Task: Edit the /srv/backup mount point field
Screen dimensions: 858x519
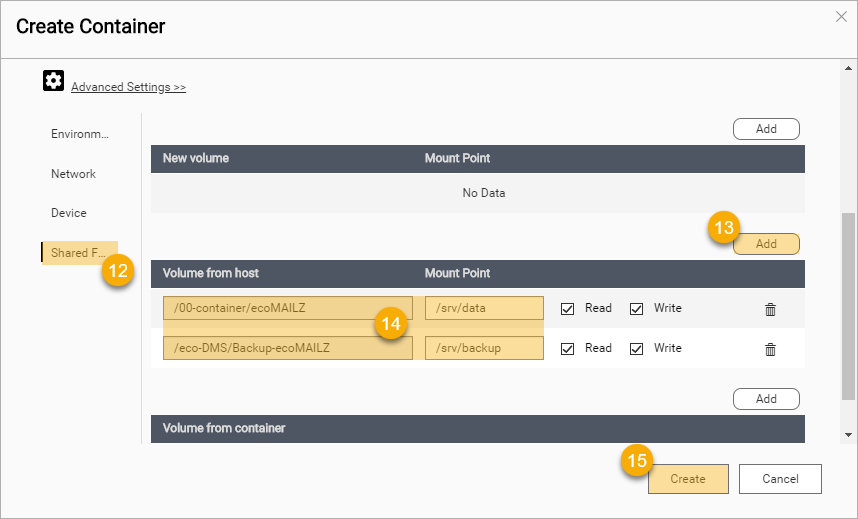Action: [x=484, y=348]
